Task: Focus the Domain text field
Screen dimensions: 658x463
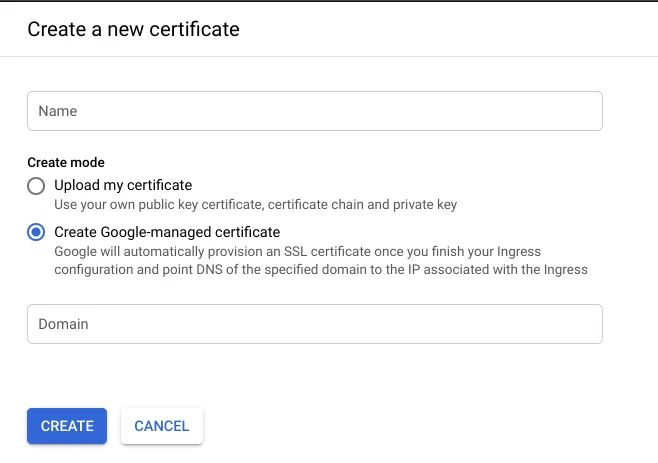Action: (x=314, y=324)
